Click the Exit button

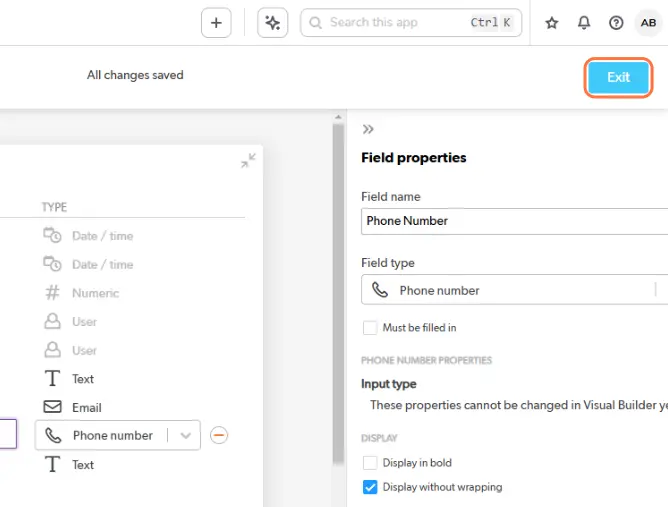pos(618,78)
